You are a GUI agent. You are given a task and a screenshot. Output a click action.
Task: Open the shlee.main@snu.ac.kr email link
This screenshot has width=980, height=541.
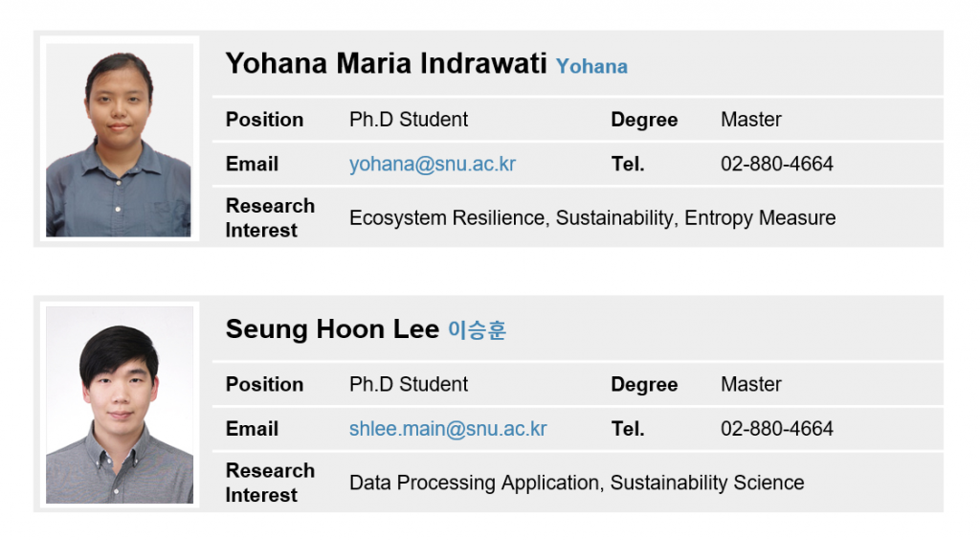448,429
